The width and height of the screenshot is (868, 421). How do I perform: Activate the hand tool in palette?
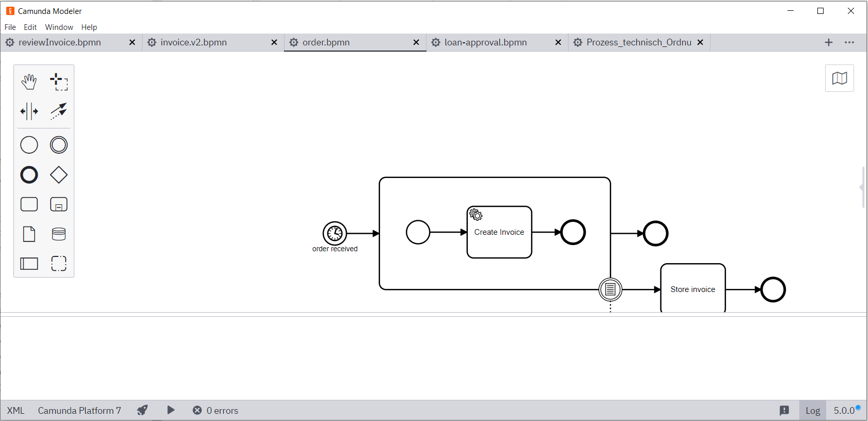[29, 82]
